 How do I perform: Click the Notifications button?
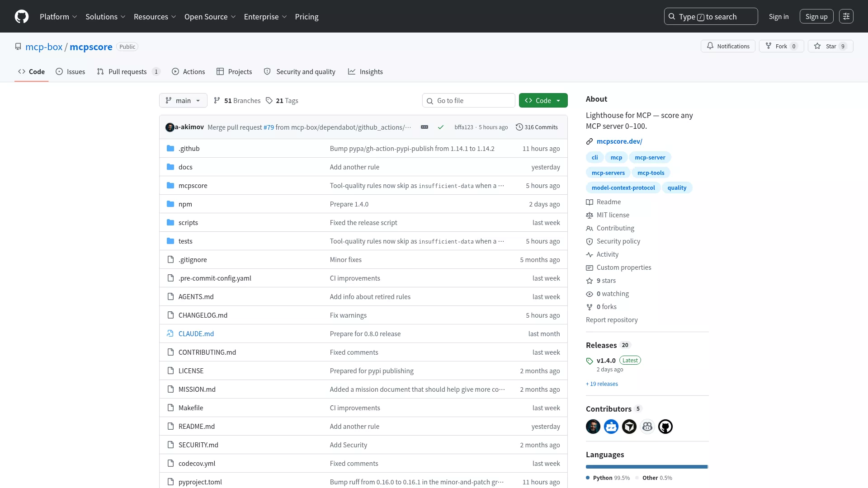(x=728, y=46)
